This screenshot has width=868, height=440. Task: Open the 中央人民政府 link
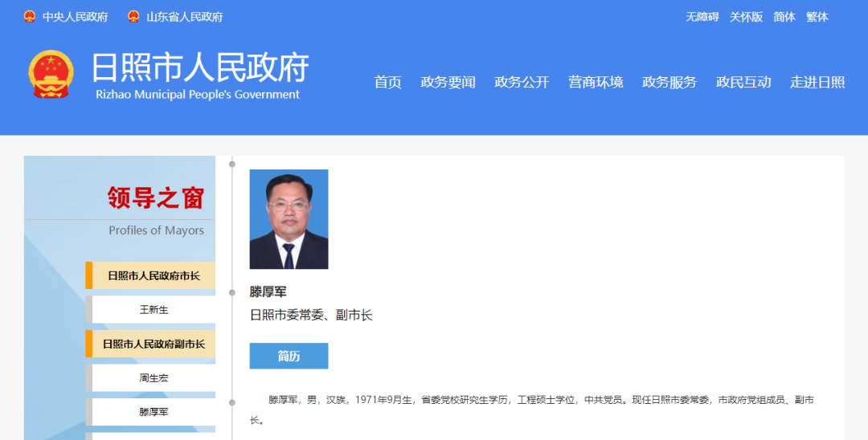click(75, 17)
